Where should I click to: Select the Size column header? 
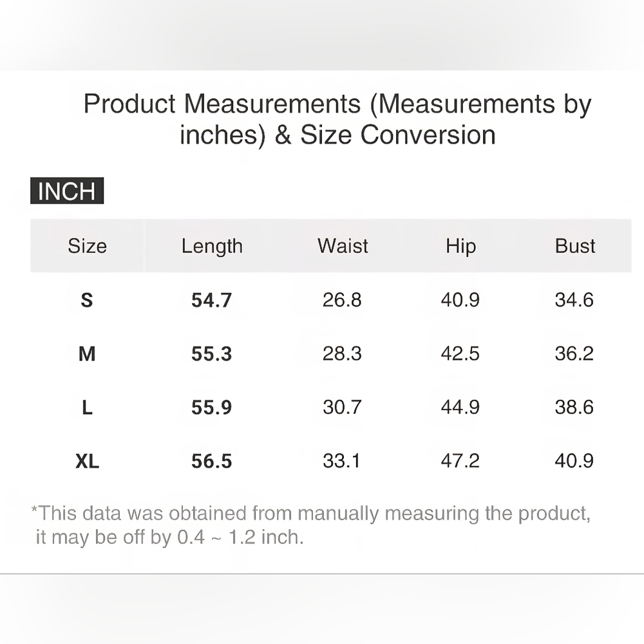click(87, 246)
